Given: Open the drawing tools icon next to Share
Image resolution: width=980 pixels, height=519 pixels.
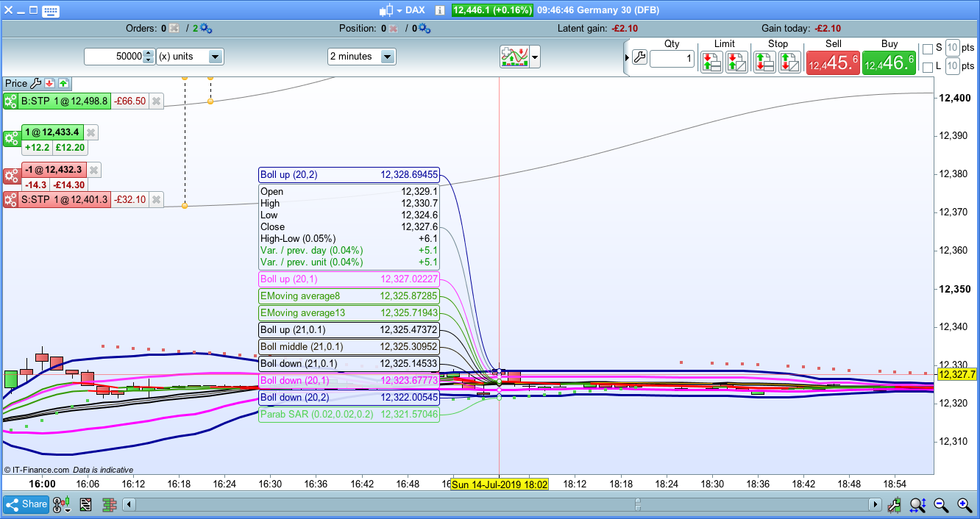Looking at the screenshot, I should coord(60,504).
